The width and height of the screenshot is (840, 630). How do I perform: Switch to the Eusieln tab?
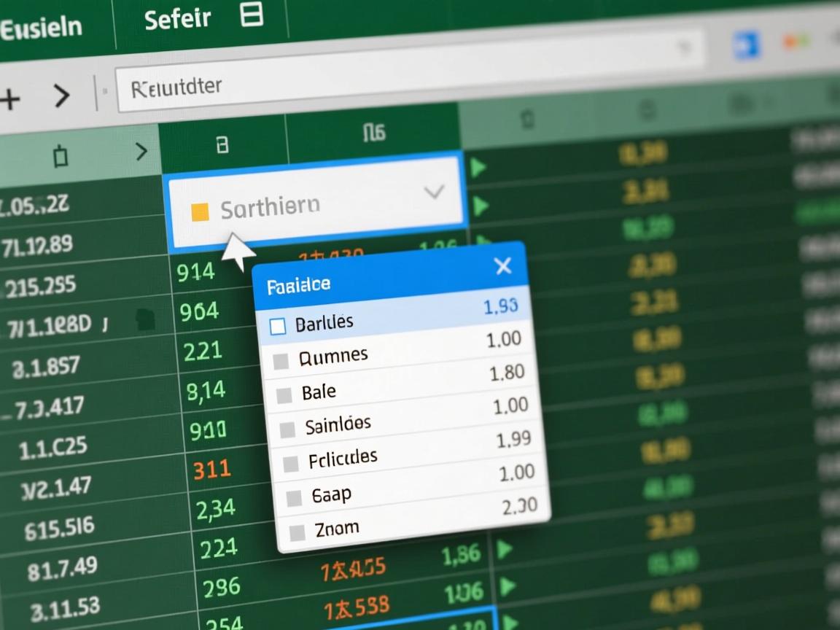(41, 29)
